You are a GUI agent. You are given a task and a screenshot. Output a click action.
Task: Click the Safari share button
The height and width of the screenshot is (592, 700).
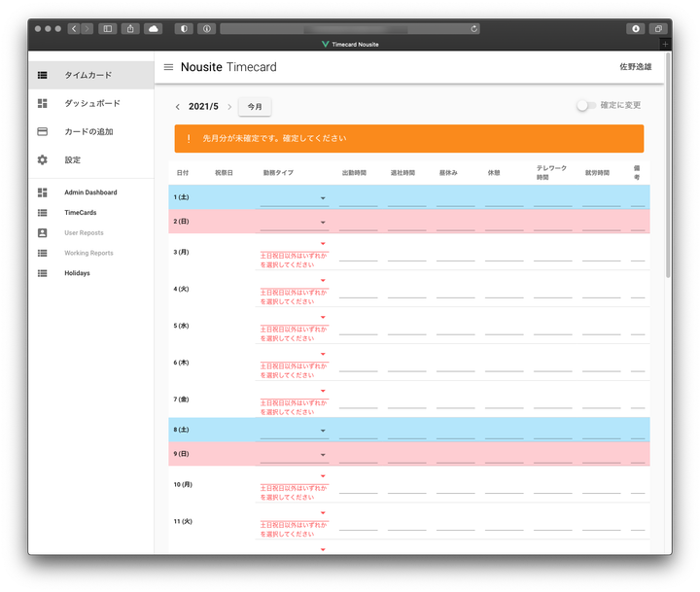pyautogui.click(x=130, y=28)
